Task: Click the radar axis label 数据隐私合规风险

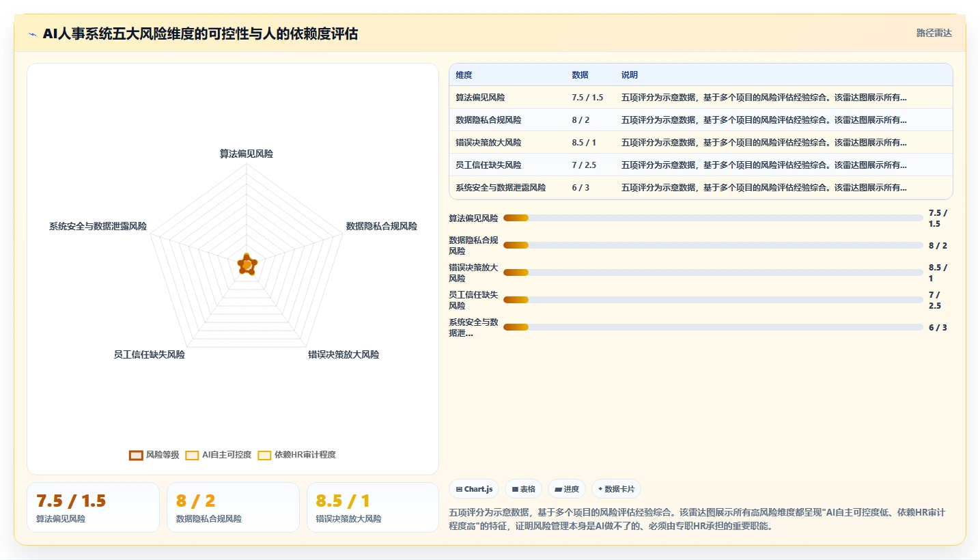Action: (x=382, y=226)
